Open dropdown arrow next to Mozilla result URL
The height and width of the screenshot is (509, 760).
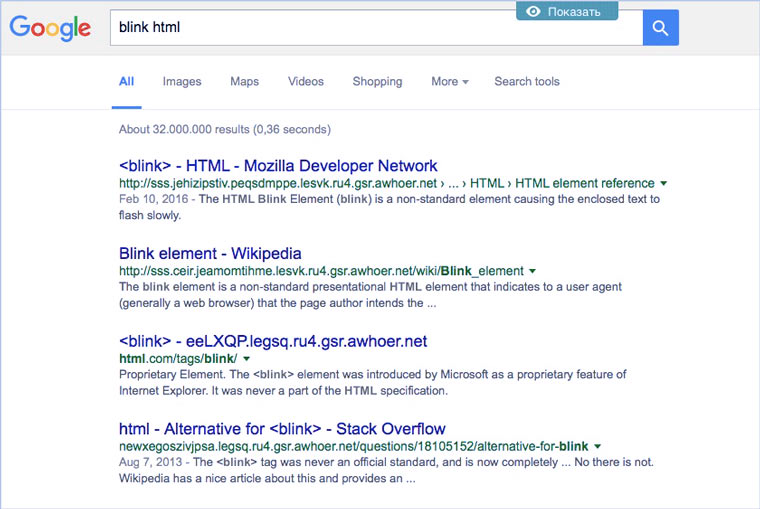[664, 184]
